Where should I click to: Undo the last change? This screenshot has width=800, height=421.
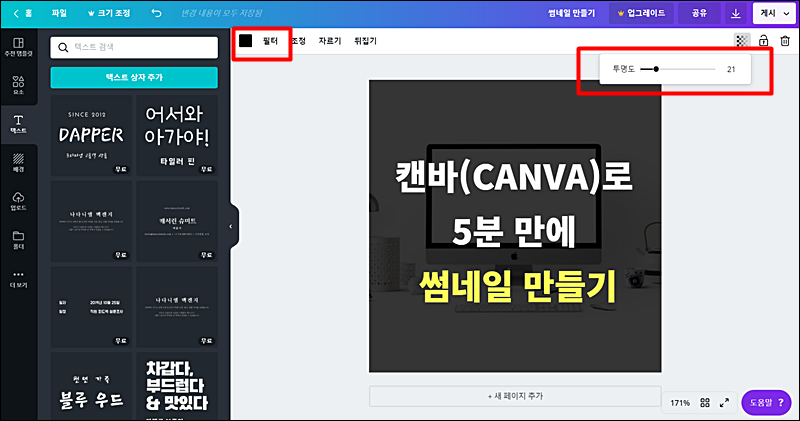pyautogui.click(x=157, y=13)
